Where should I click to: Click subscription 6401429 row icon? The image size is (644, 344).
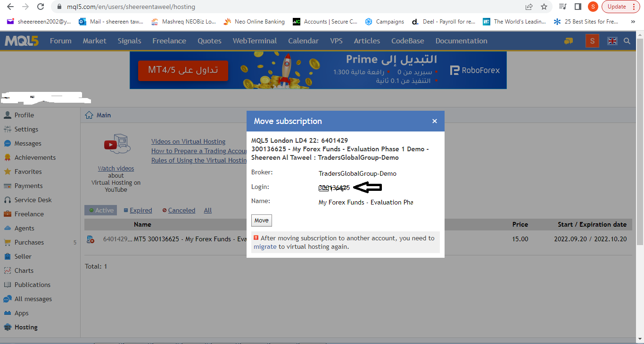tap(91, 239)
